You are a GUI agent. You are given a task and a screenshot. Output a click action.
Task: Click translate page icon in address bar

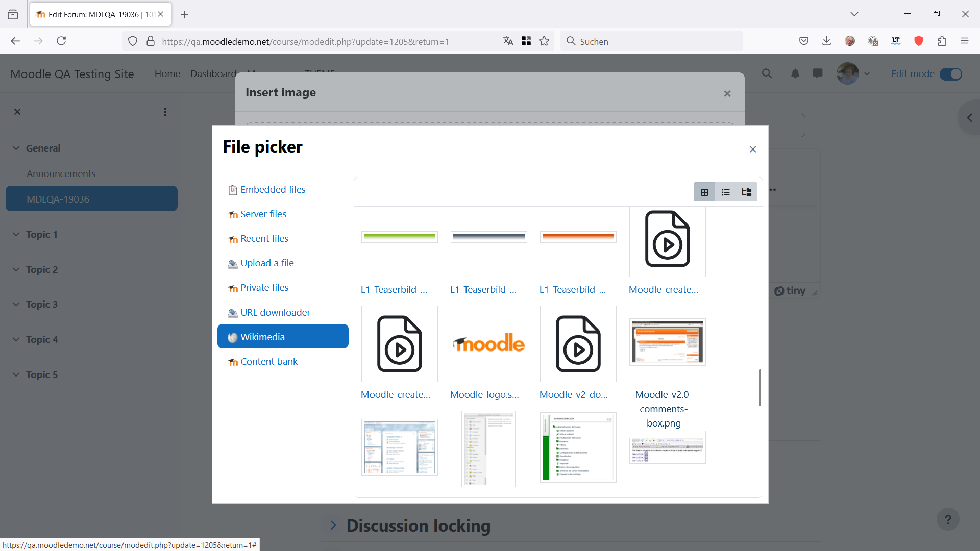[508, 41]
